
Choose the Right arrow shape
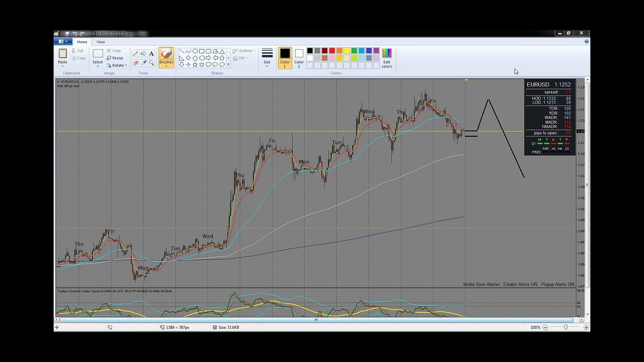208,58
